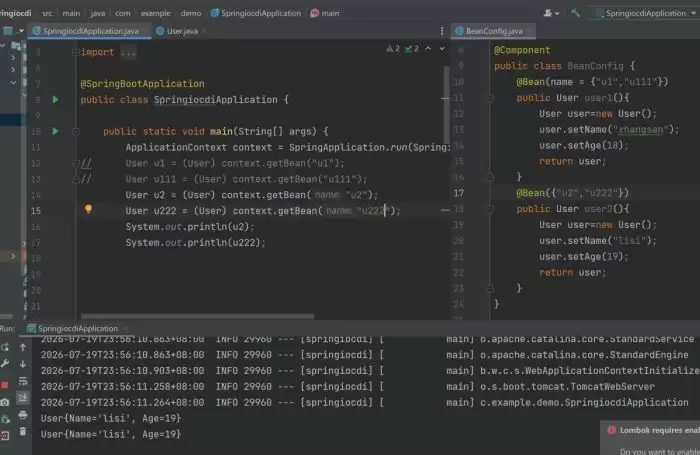Click 'java' in the breadcrumb bar

tap(97, 13)
